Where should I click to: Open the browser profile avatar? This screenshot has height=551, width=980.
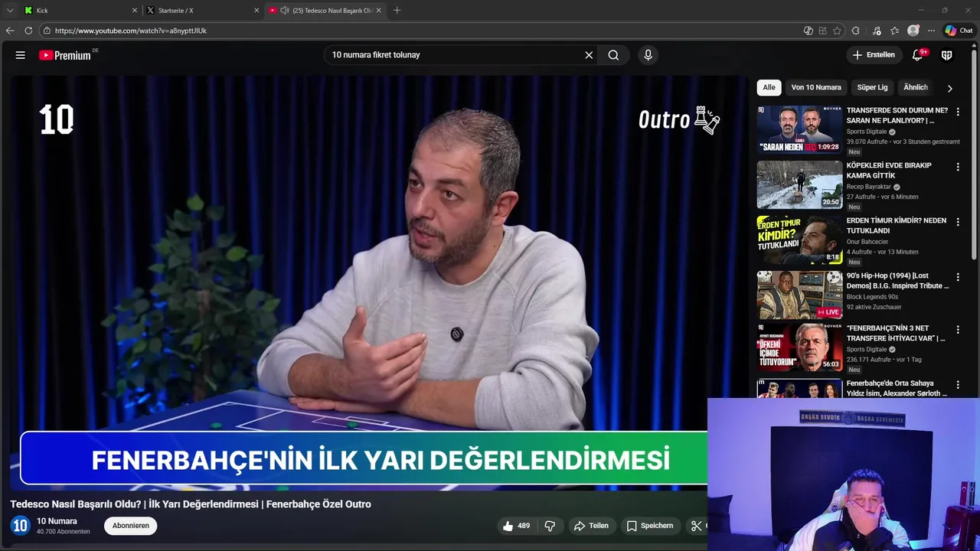pyautogui.click(x=913, y=31)
